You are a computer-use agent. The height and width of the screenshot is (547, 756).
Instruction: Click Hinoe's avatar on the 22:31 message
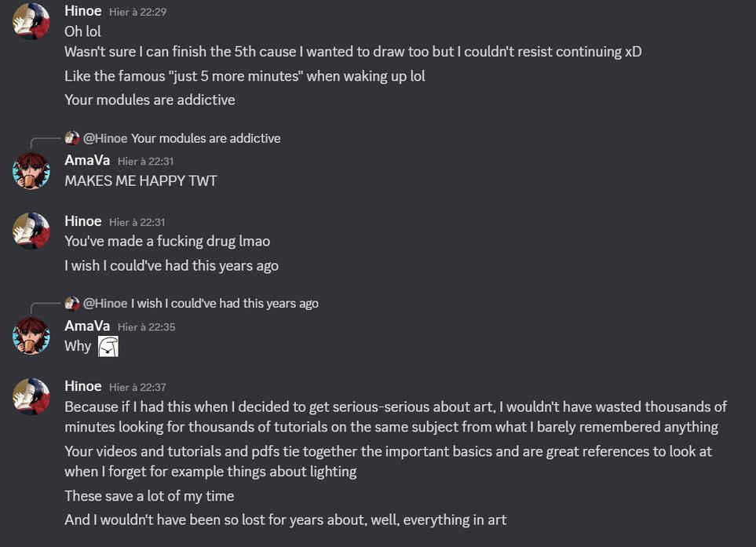point(31,231)
